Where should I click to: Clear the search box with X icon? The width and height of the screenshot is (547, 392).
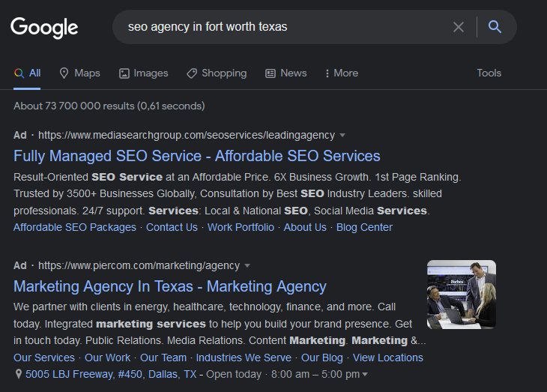[459, 27]
